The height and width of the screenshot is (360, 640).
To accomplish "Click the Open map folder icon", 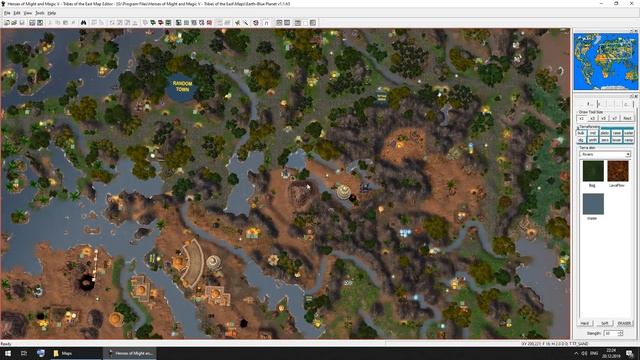I will pos(14,23).
